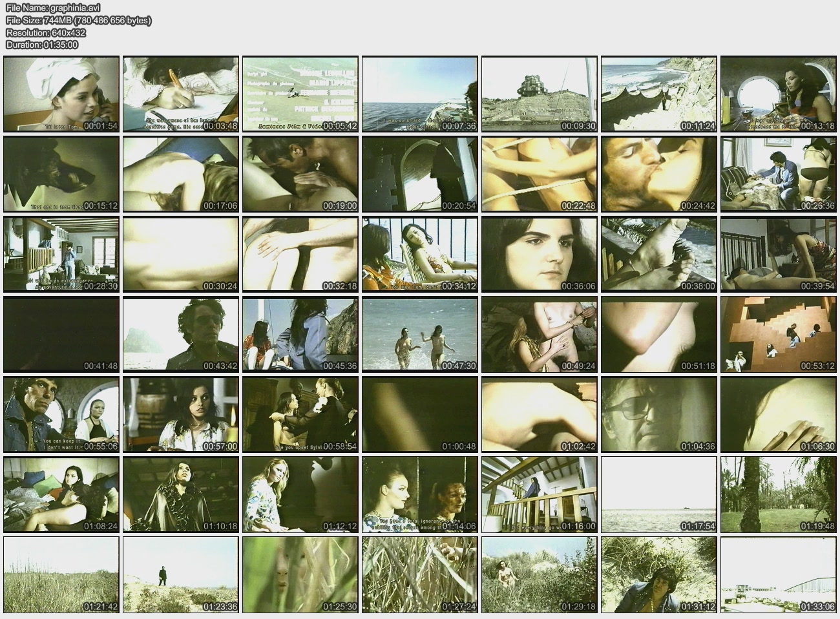The height and width of the screenshot is (619, 840).
Task: Select the final frame at 01:33:06
Action: [779, 575]
